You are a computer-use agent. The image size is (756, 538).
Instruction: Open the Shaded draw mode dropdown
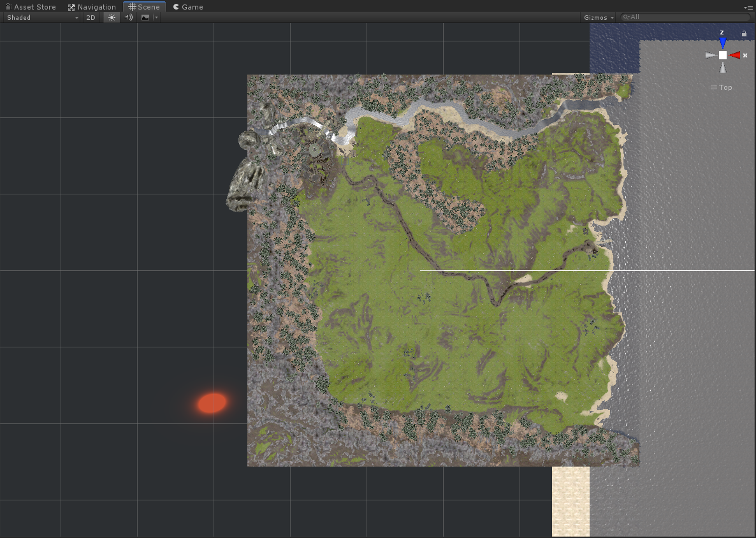click(42, 17)
